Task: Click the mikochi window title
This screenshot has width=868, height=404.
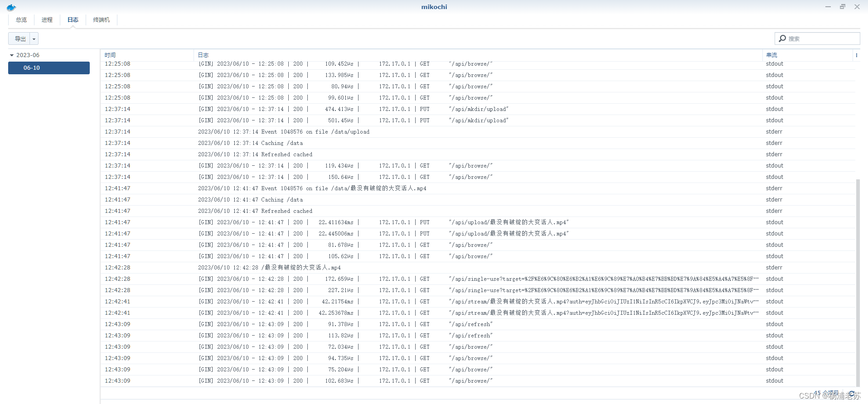Action: (434, 7)
